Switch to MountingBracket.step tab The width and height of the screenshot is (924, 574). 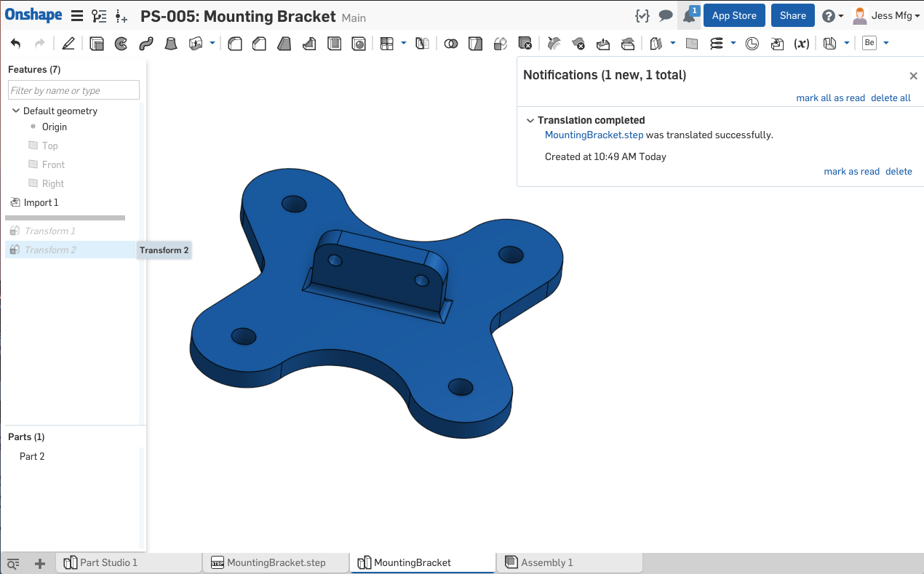tap(276, 562)
